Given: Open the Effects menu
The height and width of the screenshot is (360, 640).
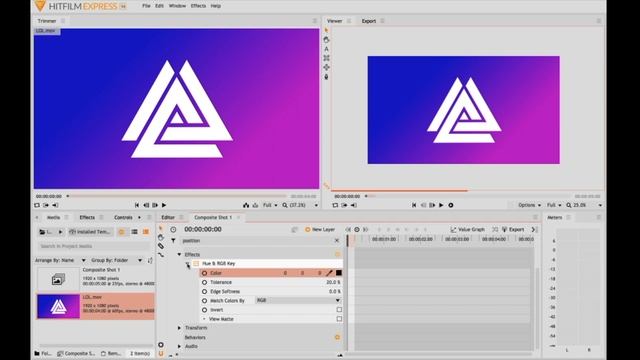Looking at the screenshot, I should click(198, 6).
